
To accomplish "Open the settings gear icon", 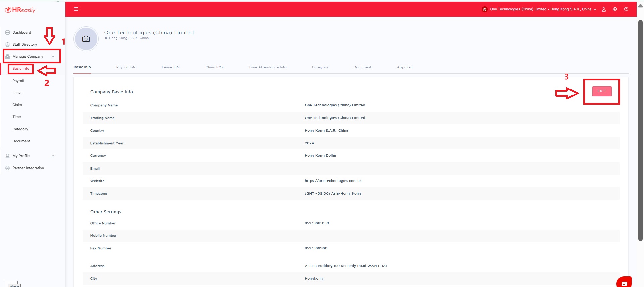I will [x=615, y=9].
